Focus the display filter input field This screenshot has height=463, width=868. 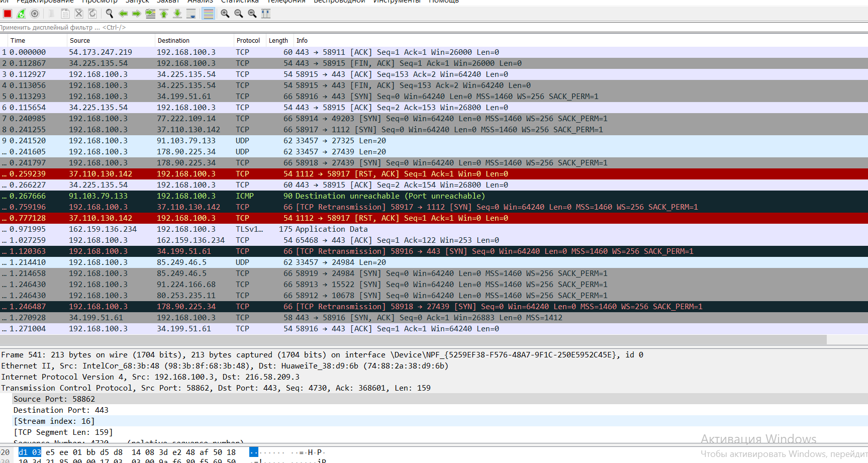coord(402,28)
